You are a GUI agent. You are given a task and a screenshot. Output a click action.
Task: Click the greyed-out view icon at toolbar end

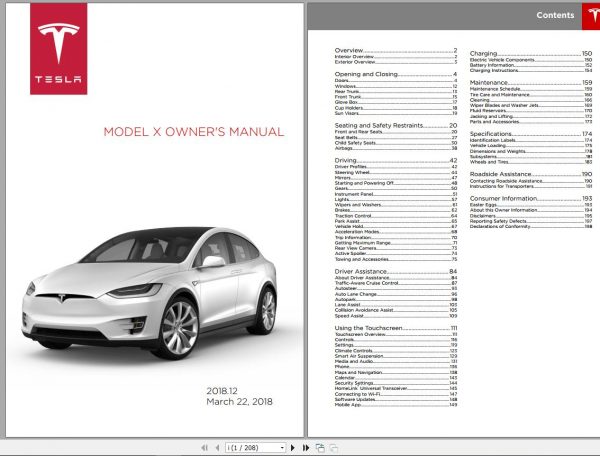pos(334,448)
